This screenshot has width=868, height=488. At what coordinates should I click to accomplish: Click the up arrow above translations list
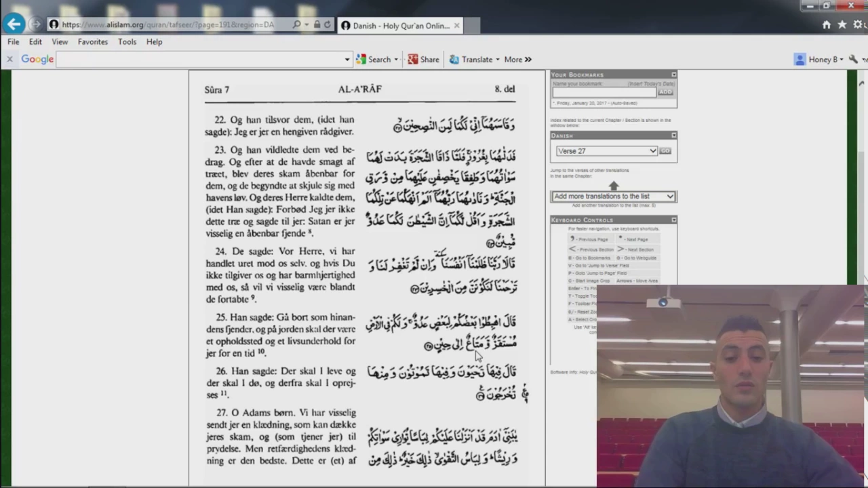614,185
